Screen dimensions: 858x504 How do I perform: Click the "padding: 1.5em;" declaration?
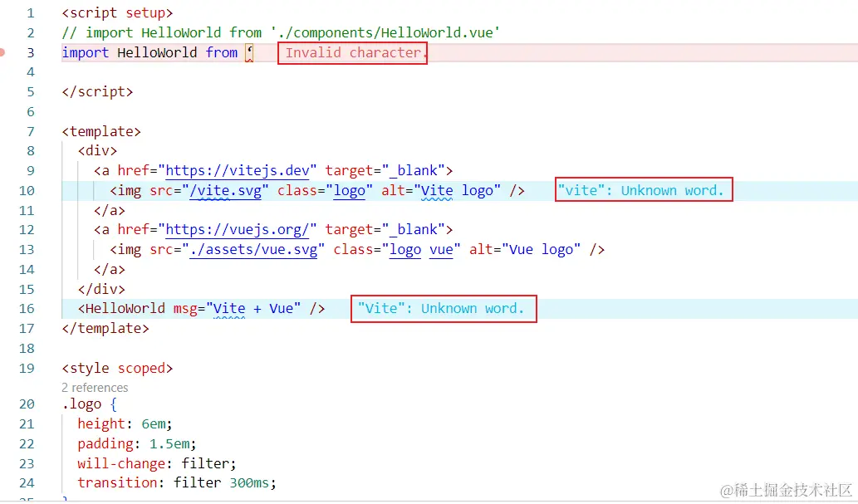(137, 444)
